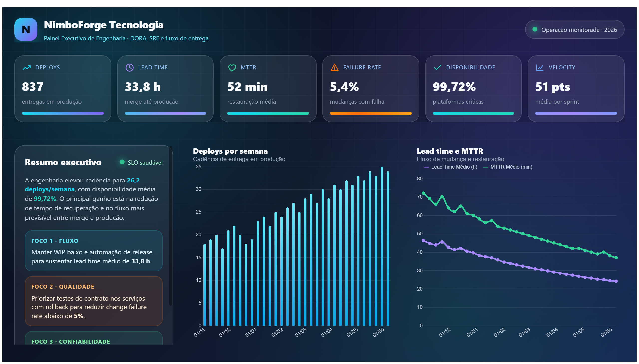Viewport: 639px width, 364px height.
Task: Click the Failure Rate warning triangle icon
Action: (335, 68)
